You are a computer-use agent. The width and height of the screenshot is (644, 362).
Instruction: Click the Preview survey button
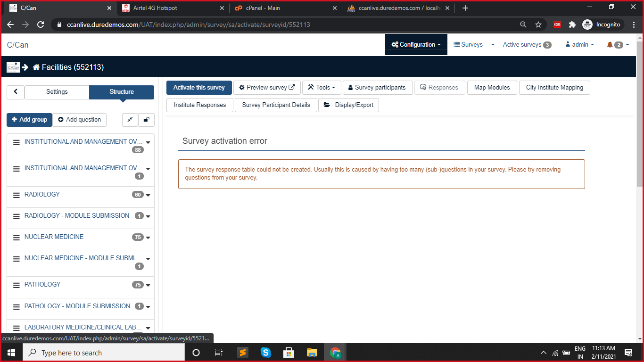coord(267,88)
